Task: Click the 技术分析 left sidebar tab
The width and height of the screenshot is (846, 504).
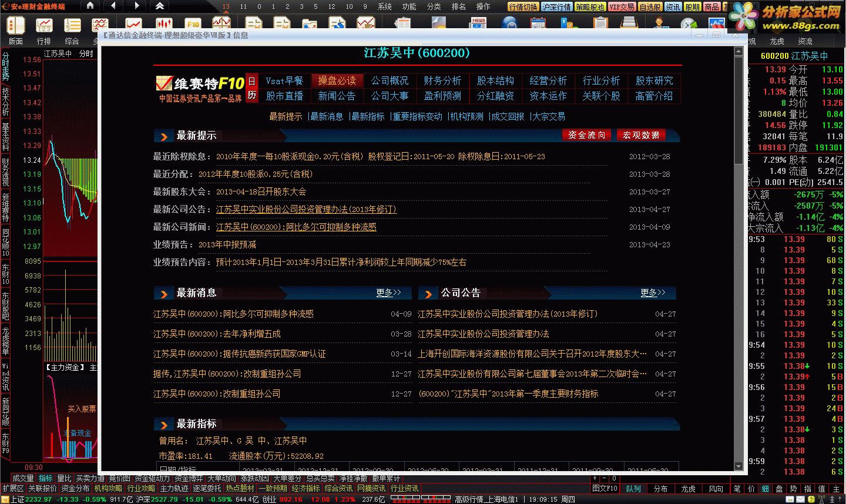Action: pyautogui.click(x=5, y=102)
